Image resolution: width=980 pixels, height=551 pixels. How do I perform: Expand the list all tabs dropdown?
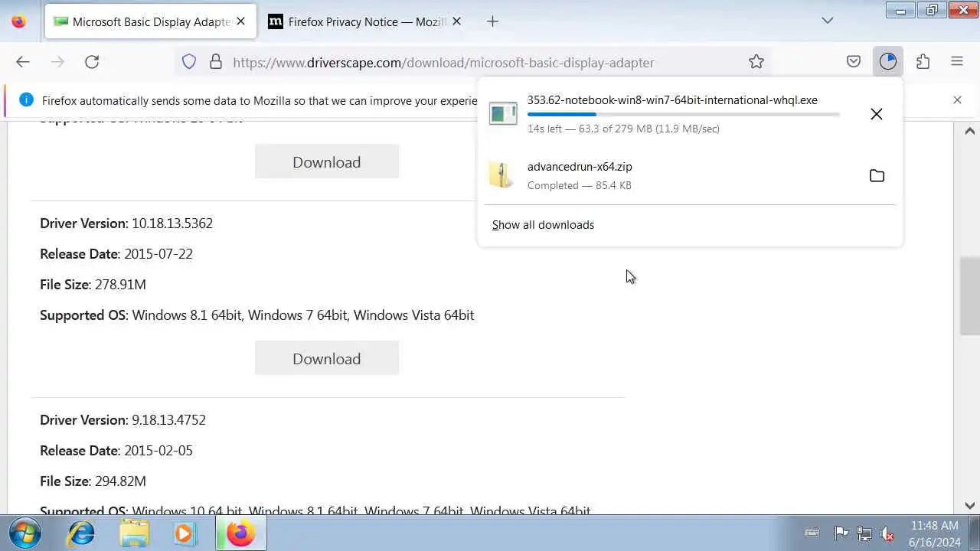(x=828, y=21)
